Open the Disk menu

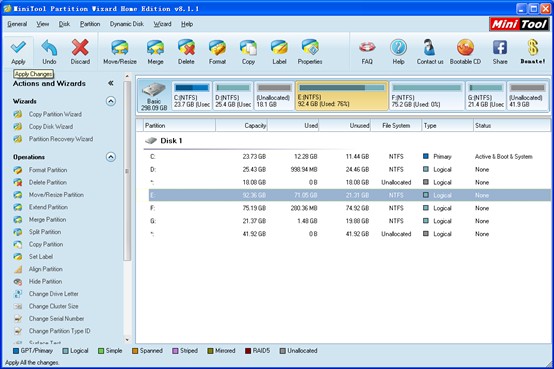point(64,24)
